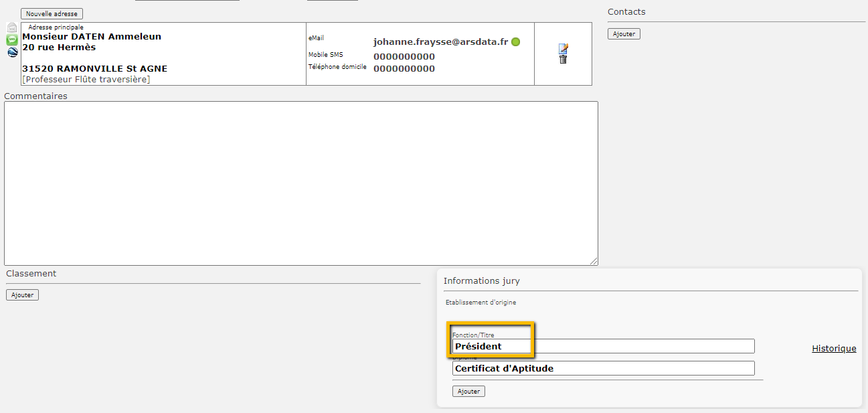This screenshot has height=413, width=868.
Task: Click the Classement section heading
Action: pos(31,273)
